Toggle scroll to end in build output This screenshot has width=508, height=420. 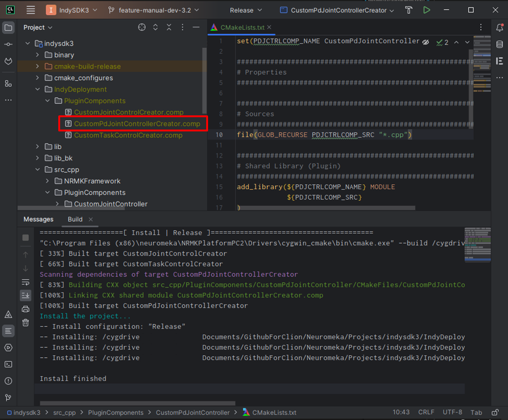pos(25,295)
